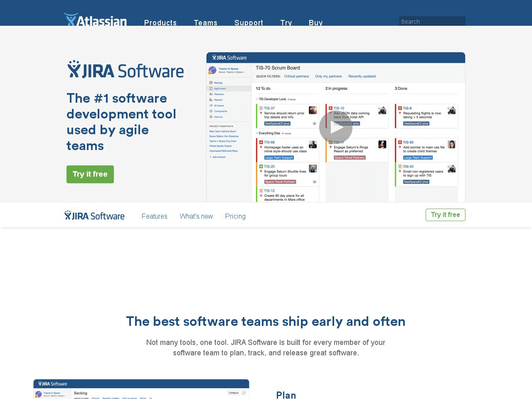Open the Teams menu
Screen dimensions: 532x399
[206, 22]
